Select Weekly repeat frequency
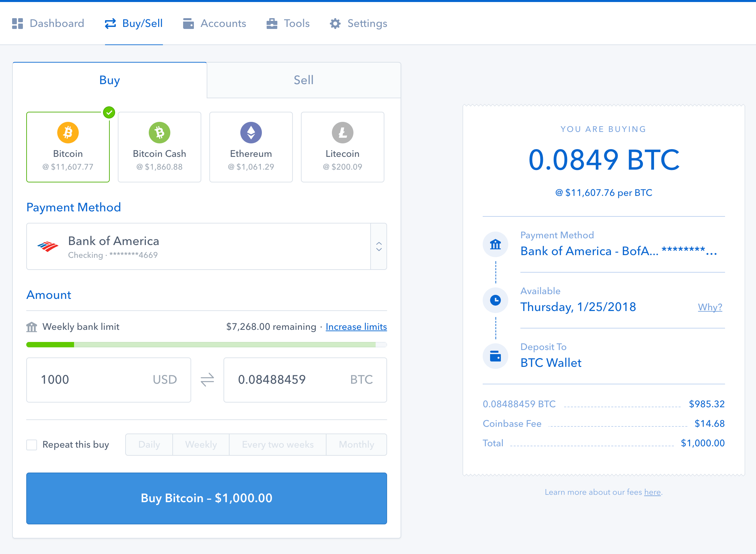This screenshot has width=756, height=554. pos(201,445)
